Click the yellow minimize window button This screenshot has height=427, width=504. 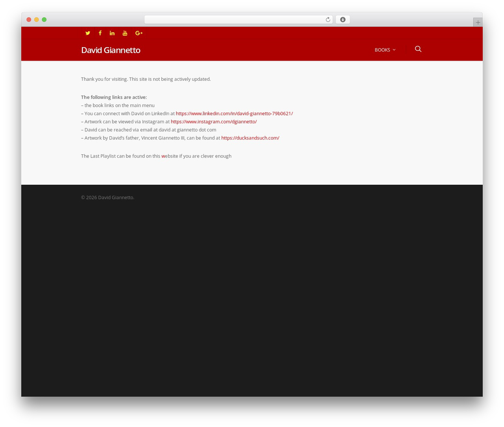click(x=36, y=20)
